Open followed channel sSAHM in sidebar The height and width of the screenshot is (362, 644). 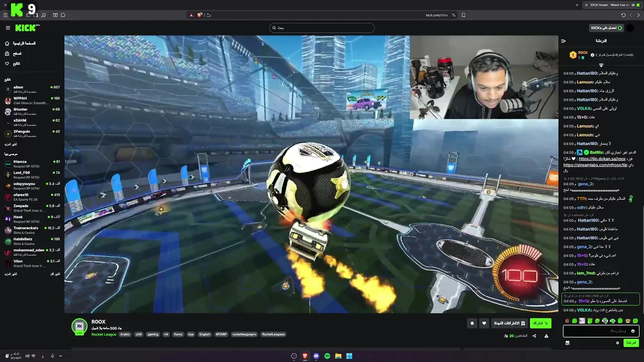(x=32, y=122)
